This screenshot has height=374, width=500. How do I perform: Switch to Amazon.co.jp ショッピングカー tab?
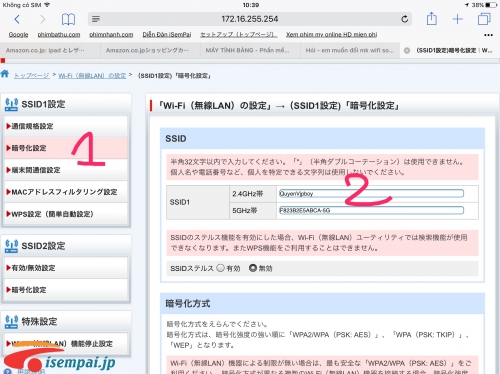150,50
